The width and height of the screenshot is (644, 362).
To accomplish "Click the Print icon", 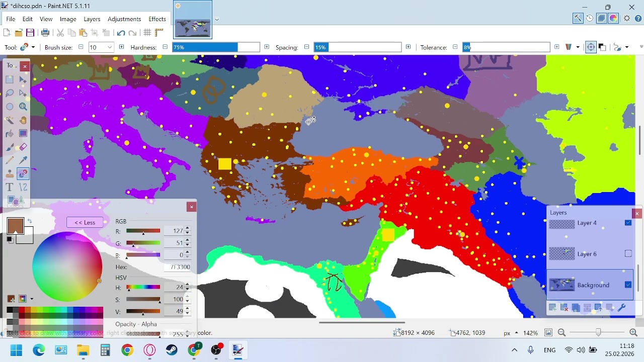I will click(x=45, y=33).
